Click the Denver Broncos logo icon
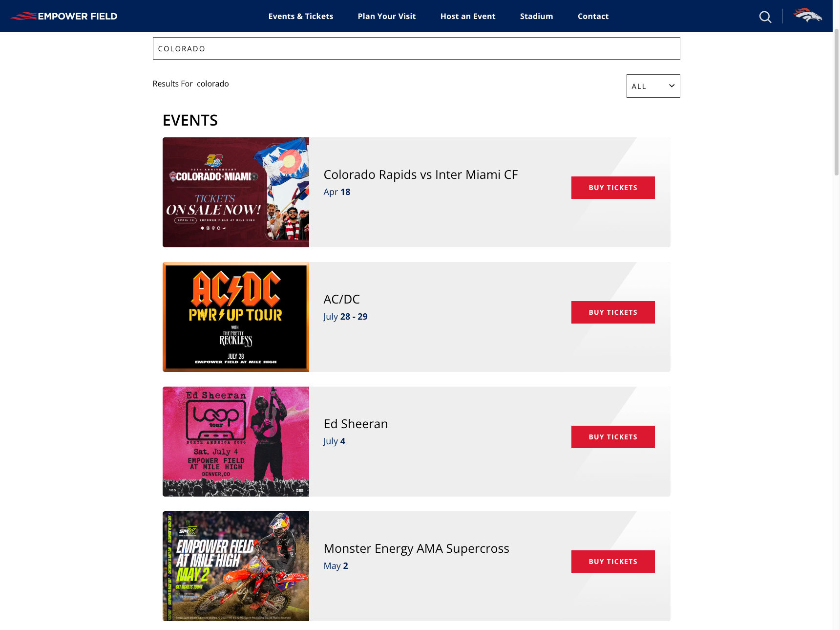 808,16
